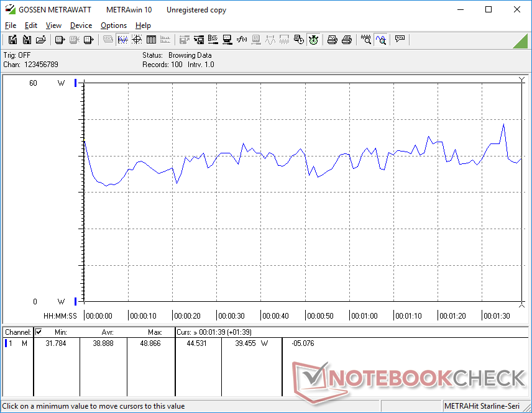Minimize the METRAwin 10 window
This screenshot has width=532, height=413.
coord(461,9)
